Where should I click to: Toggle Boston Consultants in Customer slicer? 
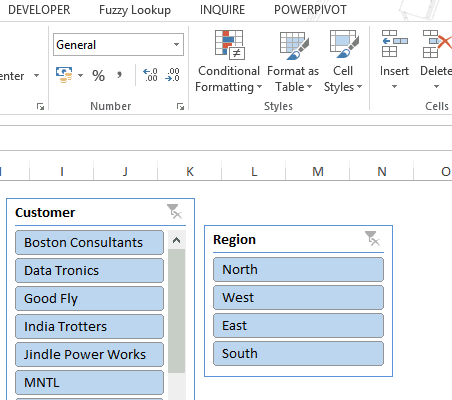click(x=89, y=242)
